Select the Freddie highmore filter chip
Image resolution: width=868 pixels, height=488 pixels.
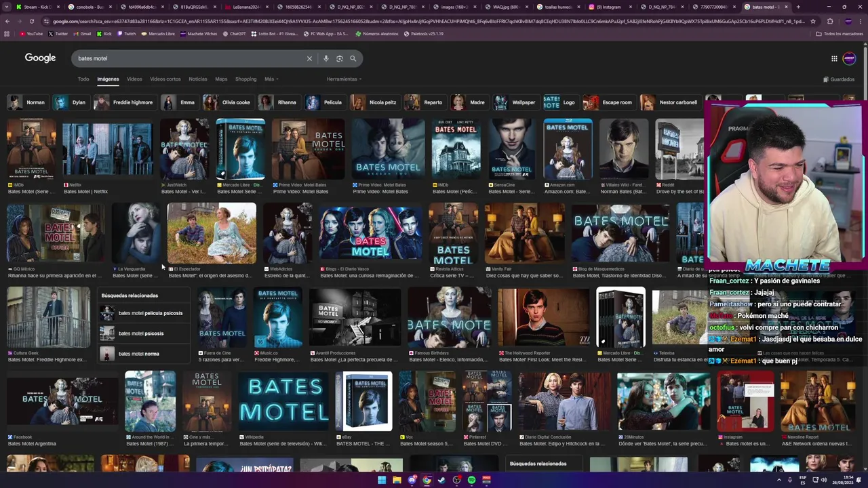point(124,102)
